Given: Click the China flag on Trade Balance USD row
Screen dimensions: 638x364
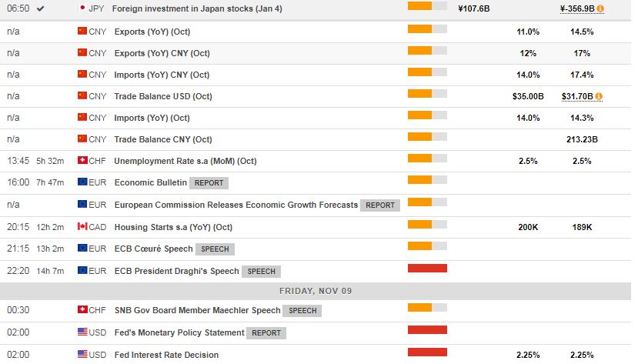Looking at the screenshot, I should [82, 96].
